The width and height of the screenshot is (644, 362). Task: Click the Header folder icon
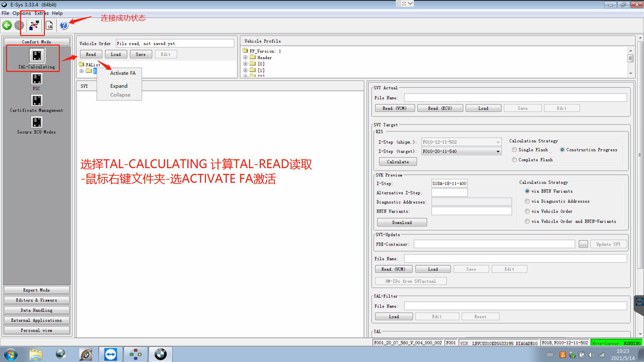[253, 57]
